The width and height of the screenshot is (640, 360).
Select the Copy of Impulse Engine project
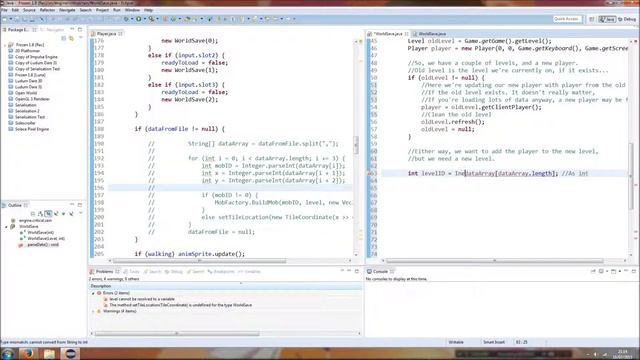click(x=36, y=57)
